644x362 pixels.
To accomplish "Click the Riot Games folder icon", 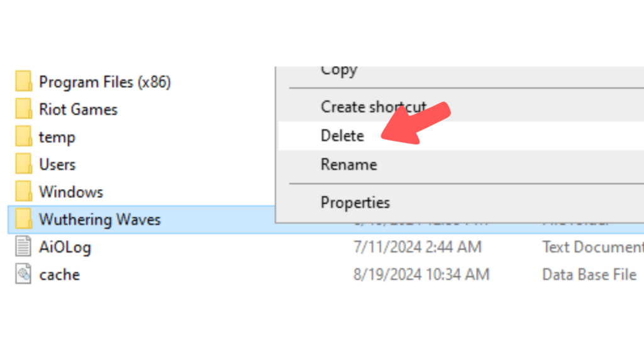I will [x=23, y=109].
